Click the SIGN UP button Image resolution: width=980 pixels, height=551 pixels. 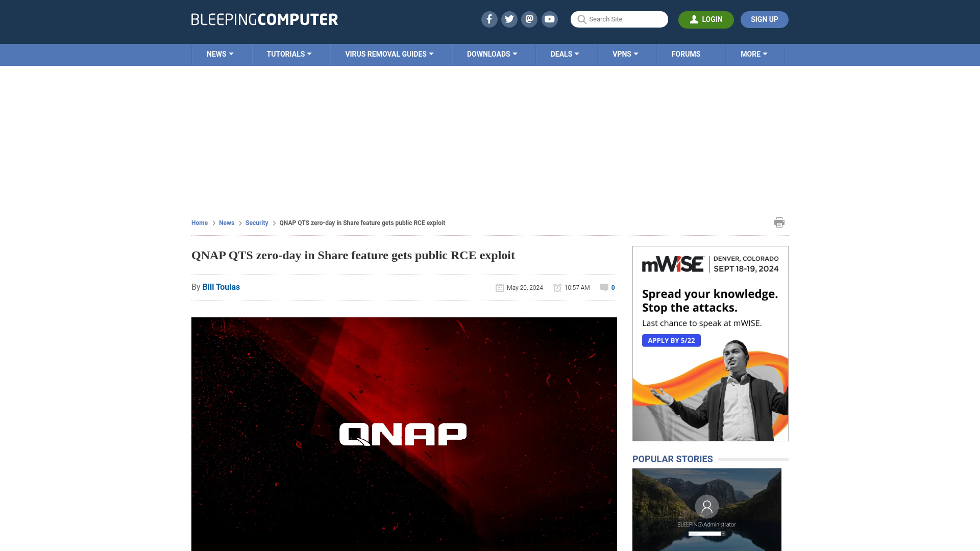pos(764,19)
